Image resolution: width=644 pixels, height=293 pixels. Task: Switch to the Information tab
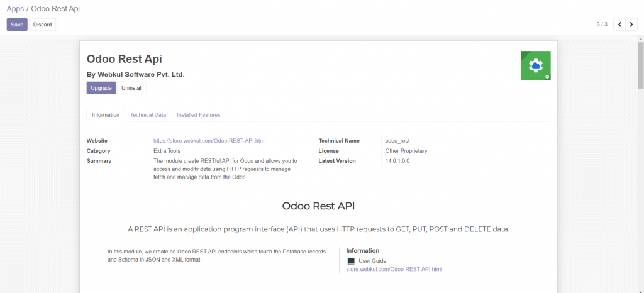tap(106, 115)
